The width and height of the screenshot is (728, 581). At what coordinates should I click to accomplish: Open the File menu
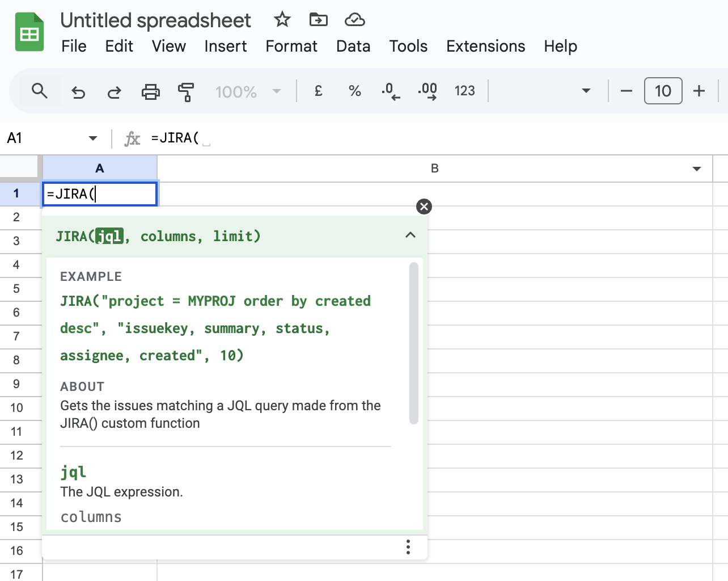pos(74,46)
